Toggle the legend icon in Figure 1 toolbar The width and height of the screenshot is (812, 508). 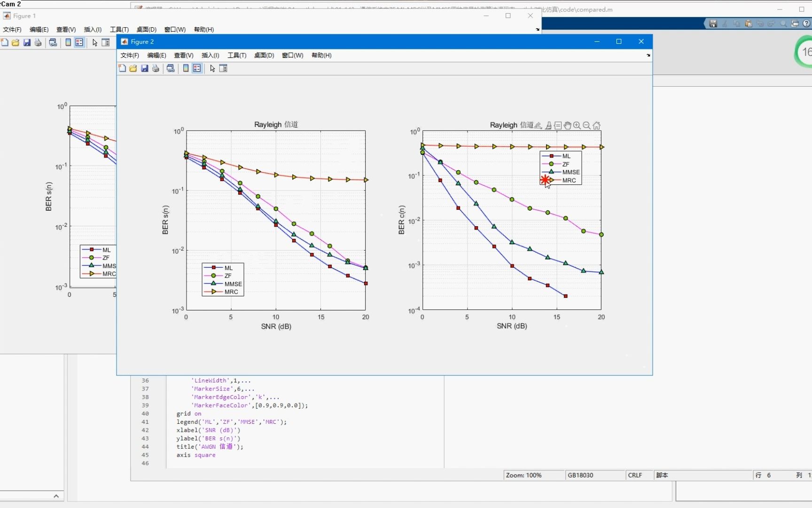(x=79, y=42)
